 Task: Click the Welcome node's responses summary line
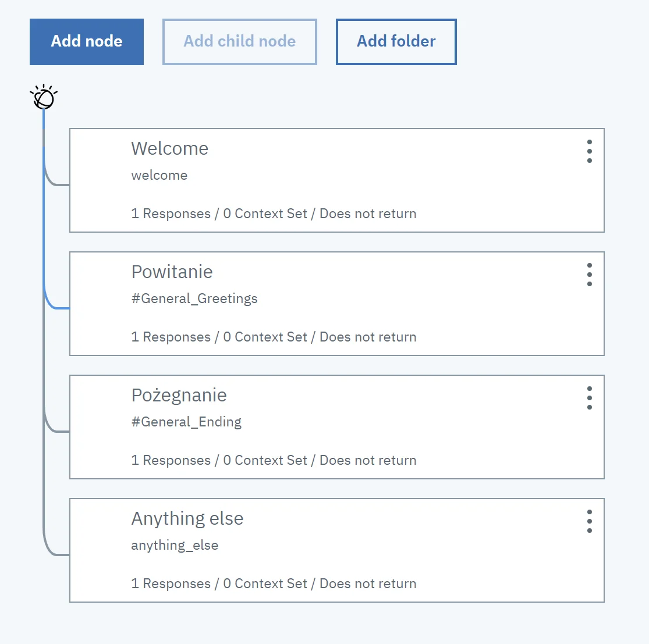(274, 214)
